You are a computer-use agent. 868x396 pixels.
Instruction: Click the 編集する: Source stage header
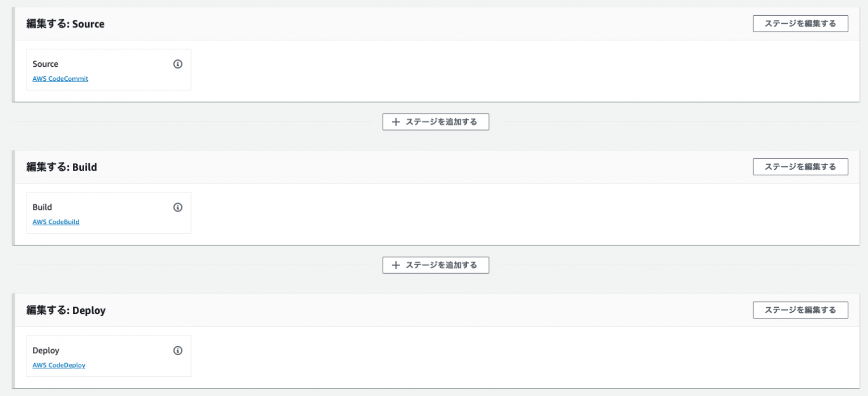[66, 24]
